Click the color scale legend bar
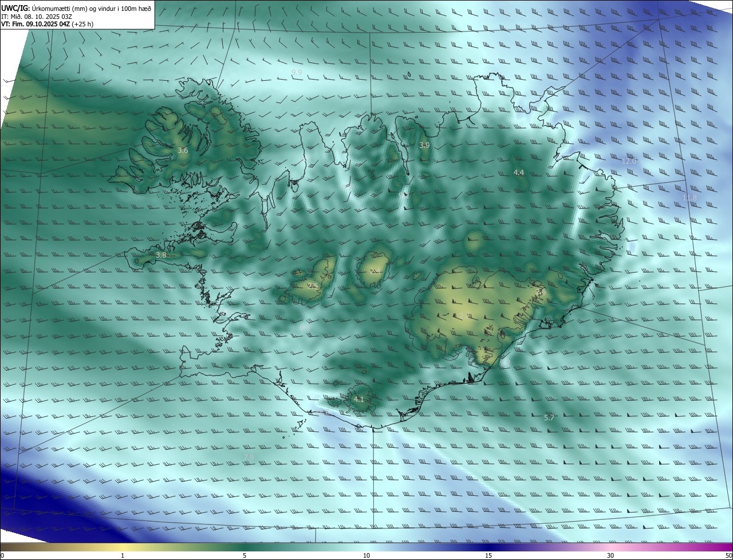 point(366,547)
